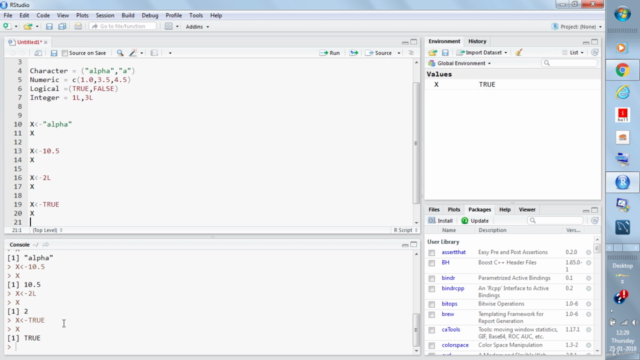Refresh the Environment pane
The image size is (640, 360).
(595, 53)
